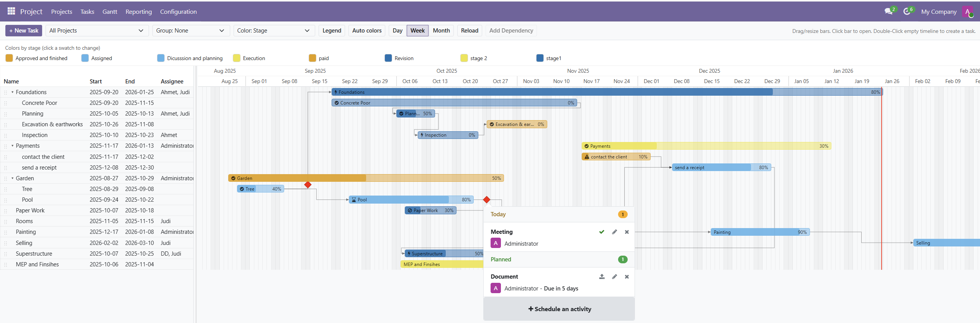The height and width of the screenshot is (323, 980).
Task: Change the Assigned stage color swatch
Action: tap(85, 58)
